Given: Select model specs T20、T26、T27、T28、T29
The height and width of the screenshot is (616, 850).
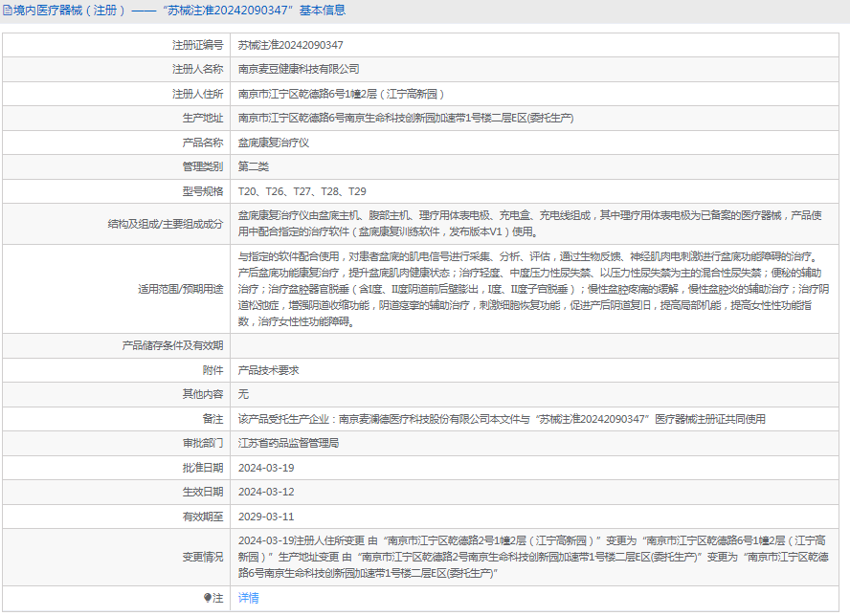Looking at the screenshot, I should [302, 191].
